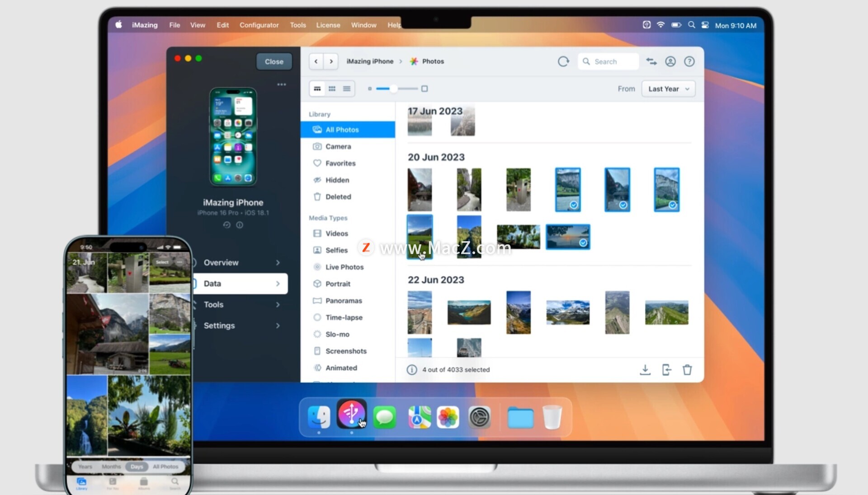Open Maps from the Dock
The width and height of the screenshot is (868, 495).
coord(420,416)
